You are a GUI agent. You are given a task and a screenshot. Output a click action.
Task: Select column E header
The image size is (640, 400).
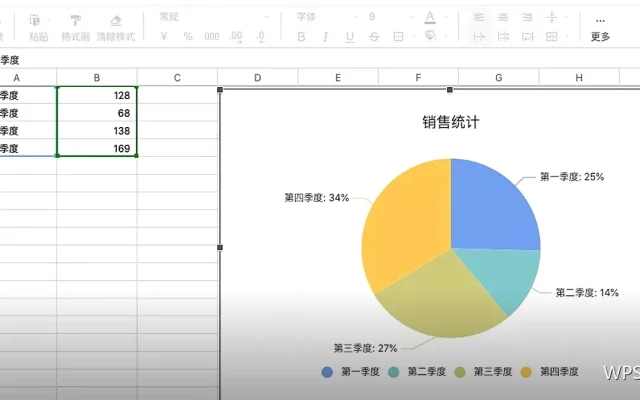pos(338,78)
